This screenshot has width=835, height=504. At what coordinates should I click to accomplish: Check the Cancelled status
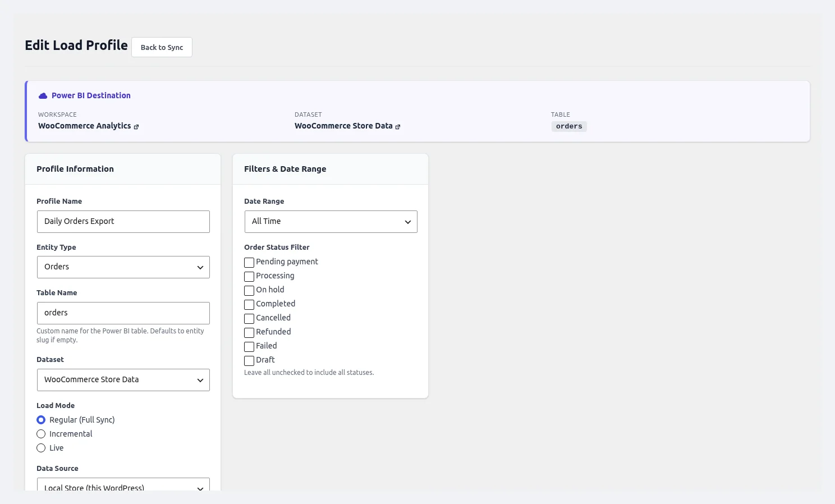(249, 318)
